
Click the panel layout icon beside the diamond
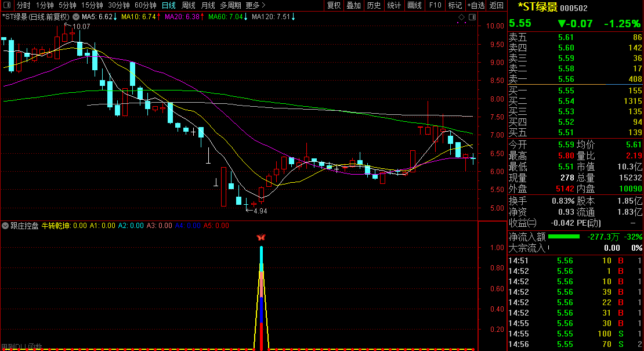click(x=472, y=17)
